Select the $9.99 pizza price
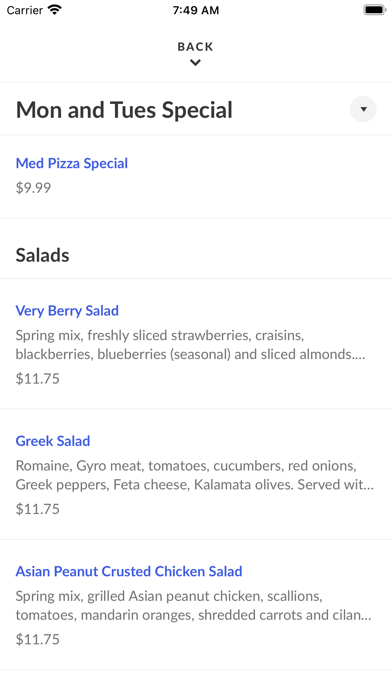Image resolution: width=392 pixels, height=696 pixels. coord(33,188)
